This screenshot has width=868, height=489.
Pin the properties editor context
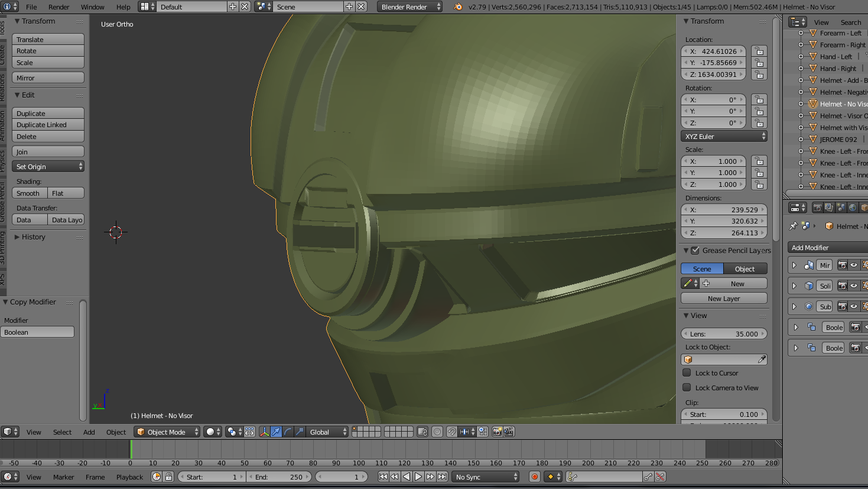[x=794, y=226]
